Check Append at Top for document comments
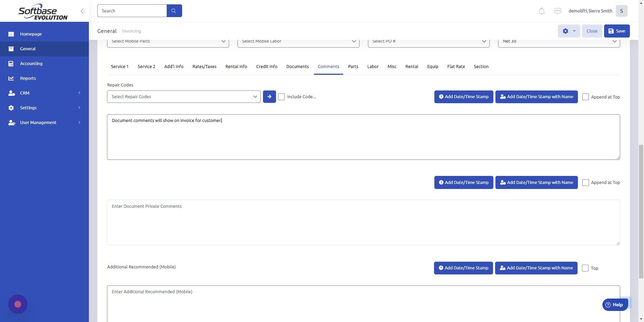The width and height of the screenshot is (644, 322). [x=586, y=97]
